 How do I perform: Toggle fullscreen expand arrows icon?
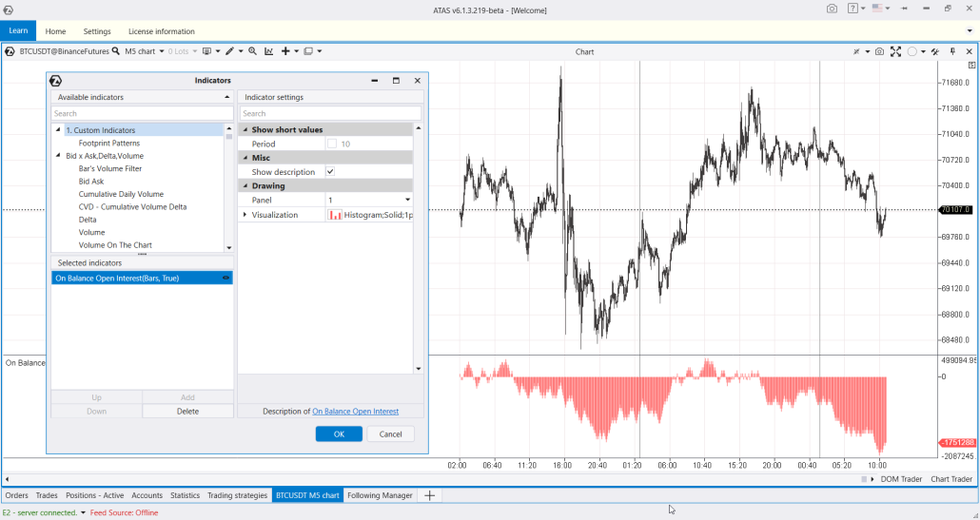(895, 52)
